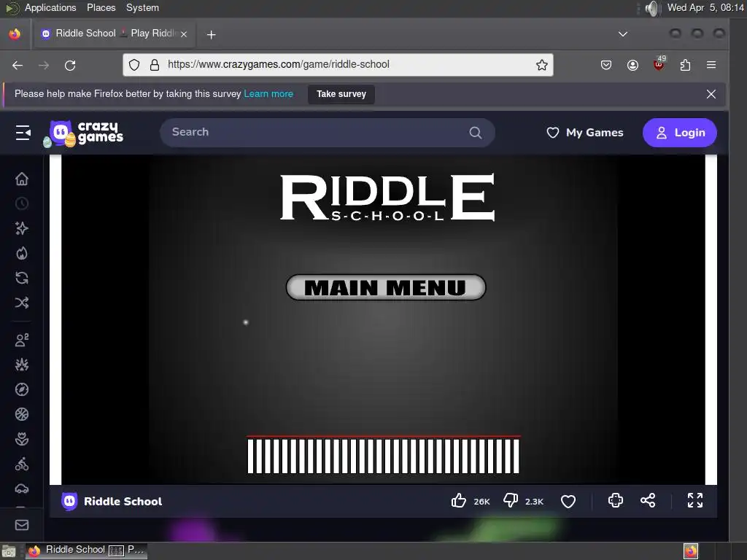Open the Trending flame icon in sidebar

(22, 253)
